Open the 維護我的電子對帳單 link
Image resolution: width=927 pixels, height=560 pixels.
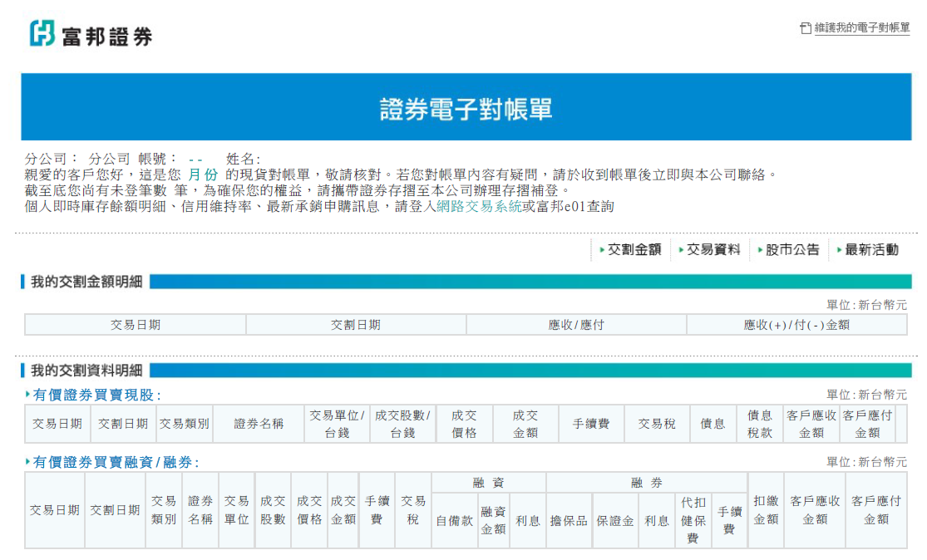[861, 28]
